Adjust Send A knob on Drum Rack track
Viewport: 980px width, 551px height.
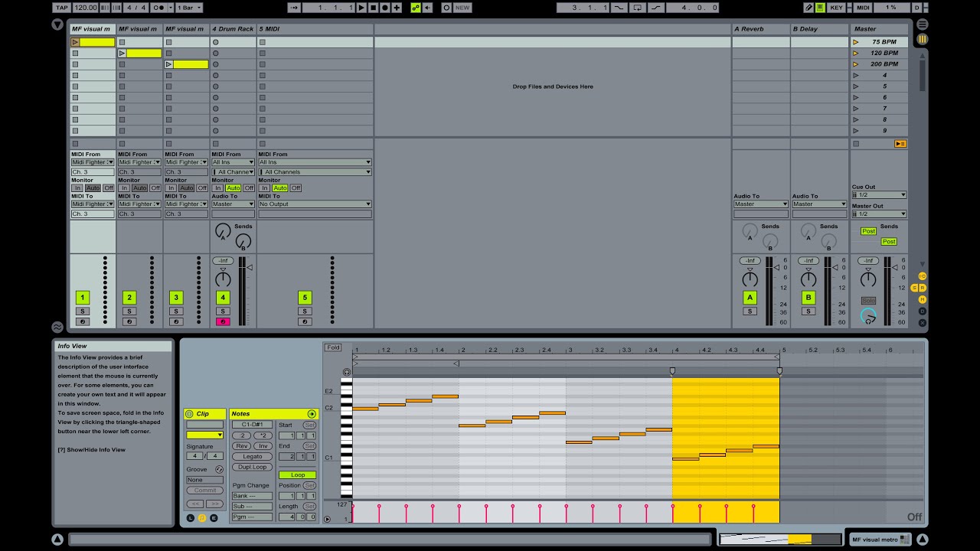click(223, 230)
